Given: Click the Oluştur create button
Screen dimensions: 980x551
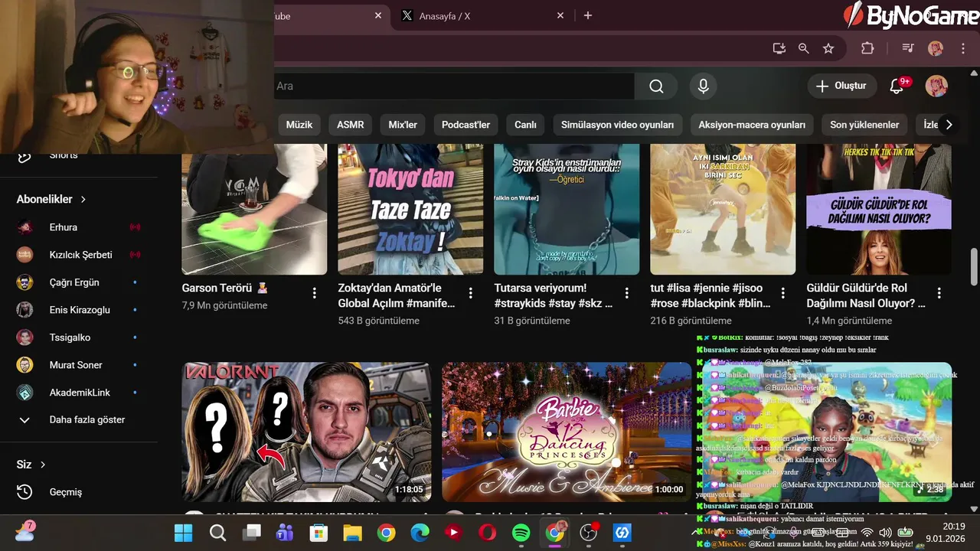Looking at the screenshot, I should [841, 86].
